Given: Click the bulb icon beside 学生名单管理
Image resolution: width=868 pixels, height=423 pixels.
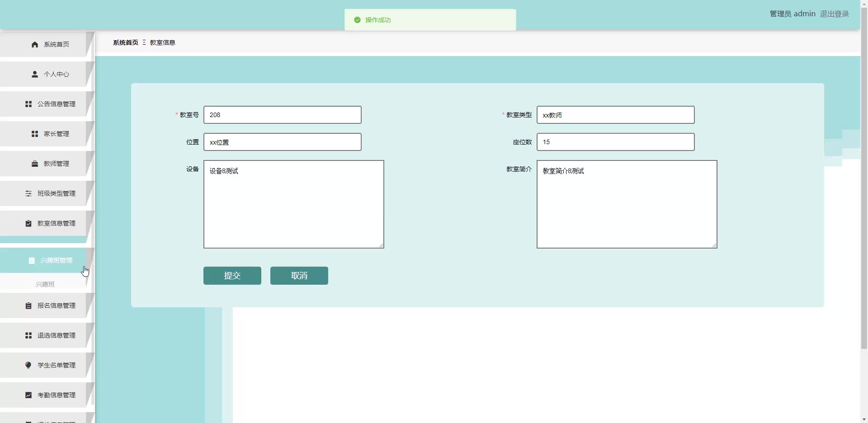Looking at the screenshot, I should [x=28, y=365].
